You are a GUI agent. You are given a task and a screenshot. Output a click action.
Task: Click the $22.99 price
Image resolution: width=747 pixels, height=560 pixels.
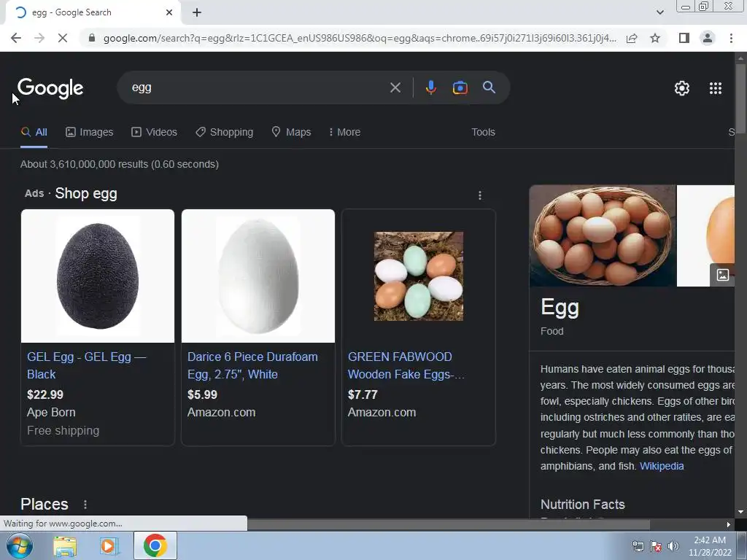(x=45, y=394)
